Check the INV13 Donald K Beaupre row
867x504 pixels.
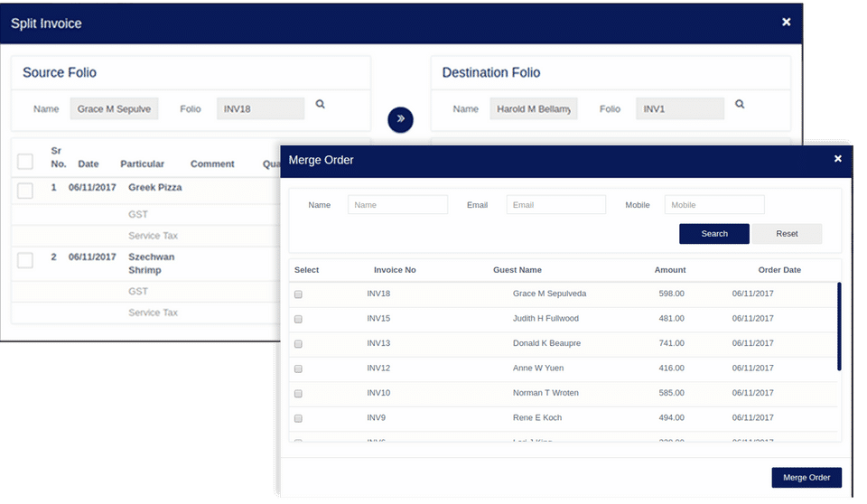point(299,344)
